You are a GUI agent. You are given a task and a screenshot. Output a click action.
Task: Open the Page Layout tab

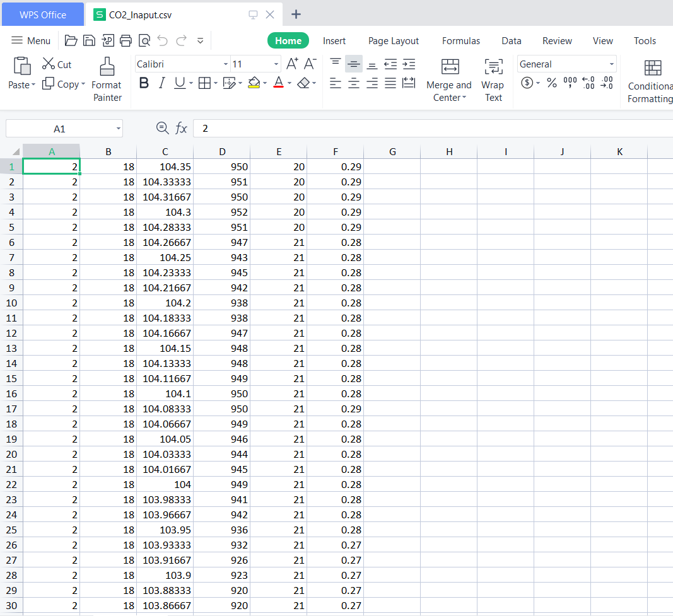(393, 41)
